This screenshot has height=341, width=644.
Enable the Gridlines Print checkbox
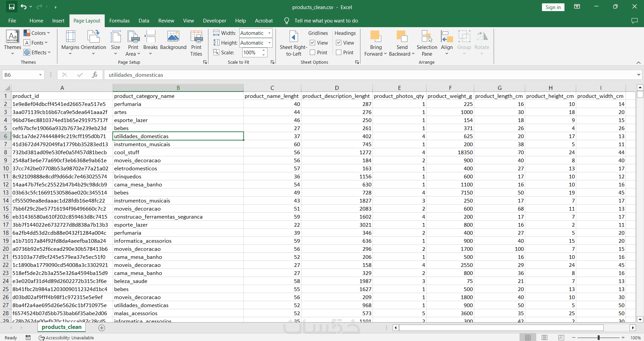(312, 53)
